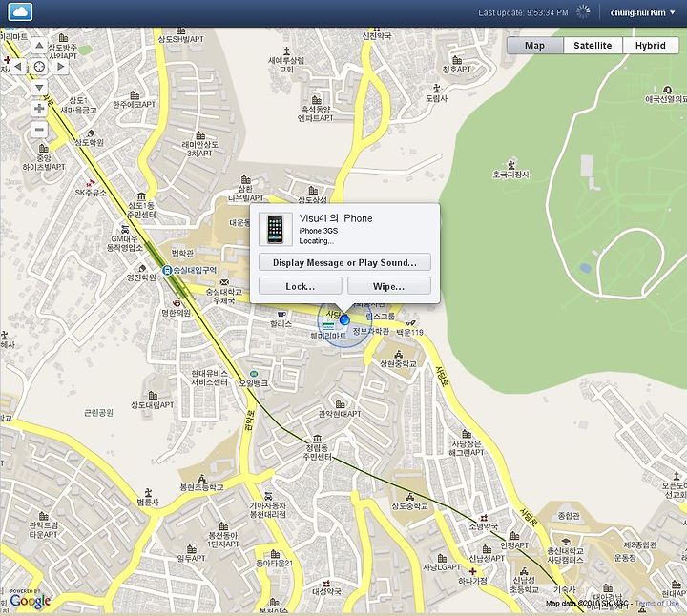Click the '상도중학교' school icon
The width and height of the screenshot is (687, 616).
point(410,497)
